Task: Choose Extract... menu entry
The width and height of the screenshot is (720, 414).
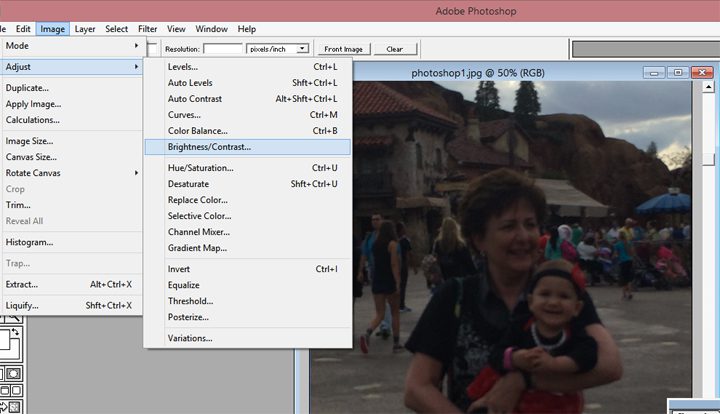Action: [x=71, y=284]
